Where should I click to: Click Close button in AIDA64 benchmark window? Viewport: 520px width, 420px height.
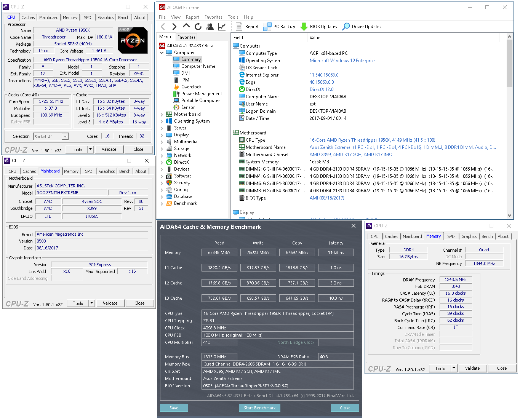[345, 408]
